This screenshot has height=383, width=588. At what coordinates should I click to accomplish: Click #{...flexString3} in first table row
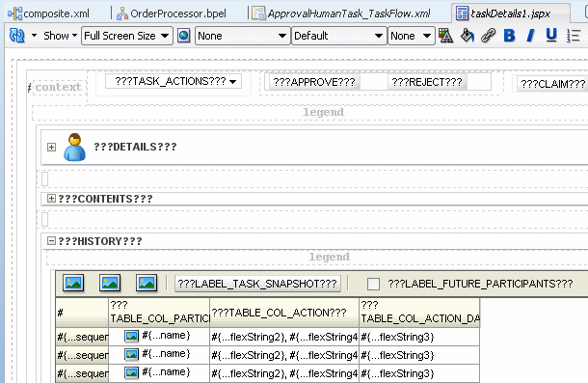(x=397, y=337)
